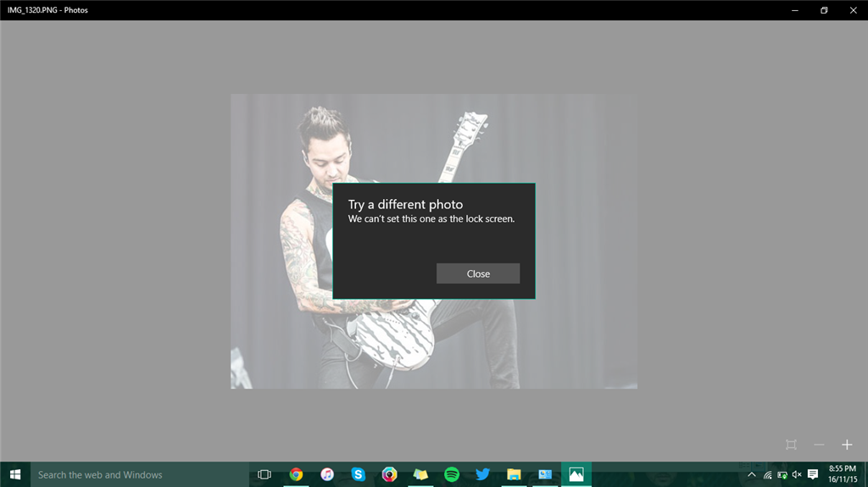Open Spotify from the taskbar

[x=452, y=474]
